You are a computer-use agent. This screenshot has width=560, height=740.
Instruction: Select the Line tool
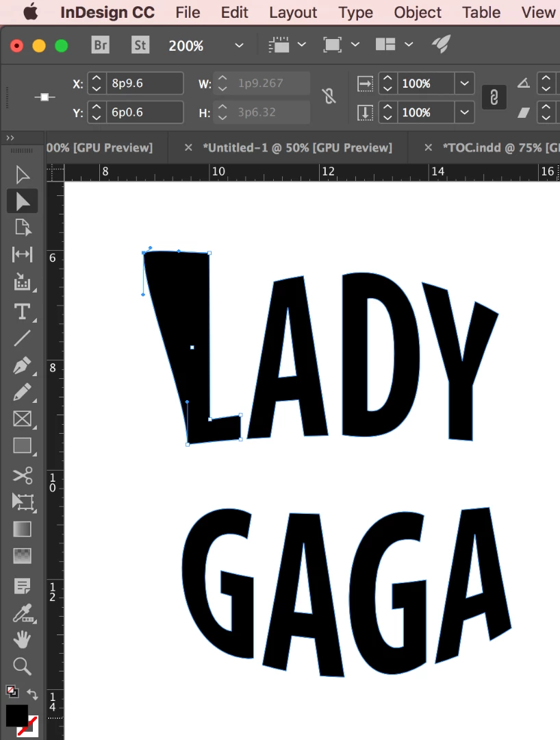(22, 338)
